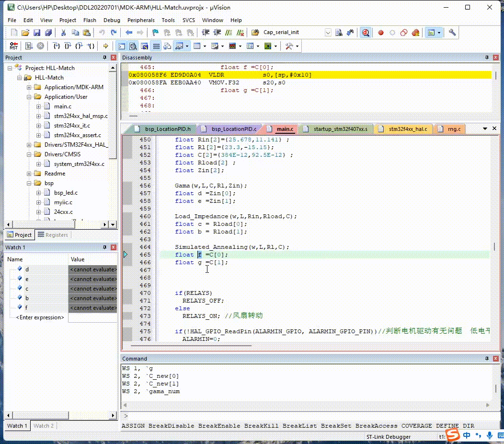Click the Enter expression field in Watch 1
This screenshot has height=444, width=504.
40,317
